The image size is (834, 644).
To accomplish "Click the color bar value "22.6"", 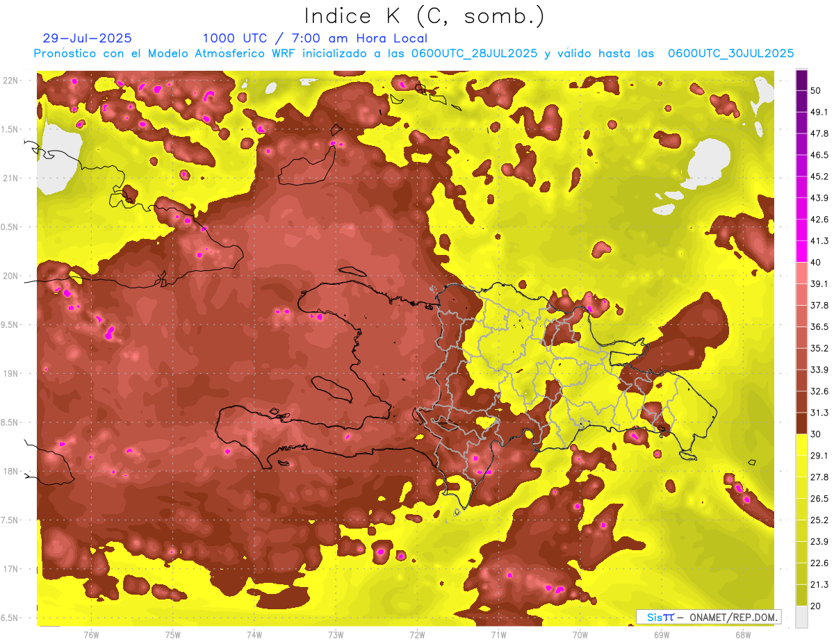I will coord(819,563).
